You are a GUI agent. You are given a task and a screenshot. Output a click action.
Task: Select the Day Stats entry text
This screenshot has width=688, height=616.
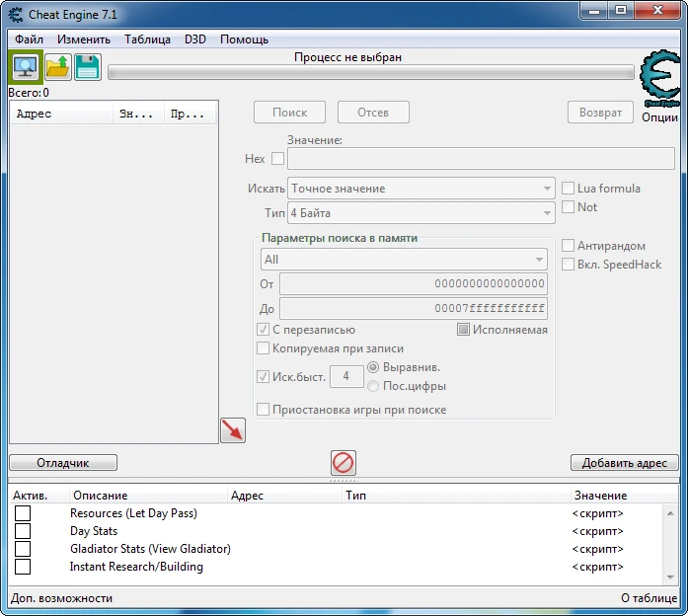[x=94, y=531]
